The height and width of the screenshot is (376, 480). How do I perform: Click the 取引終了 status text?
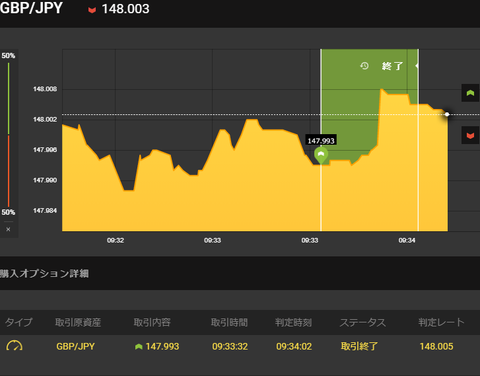[359, 346]
